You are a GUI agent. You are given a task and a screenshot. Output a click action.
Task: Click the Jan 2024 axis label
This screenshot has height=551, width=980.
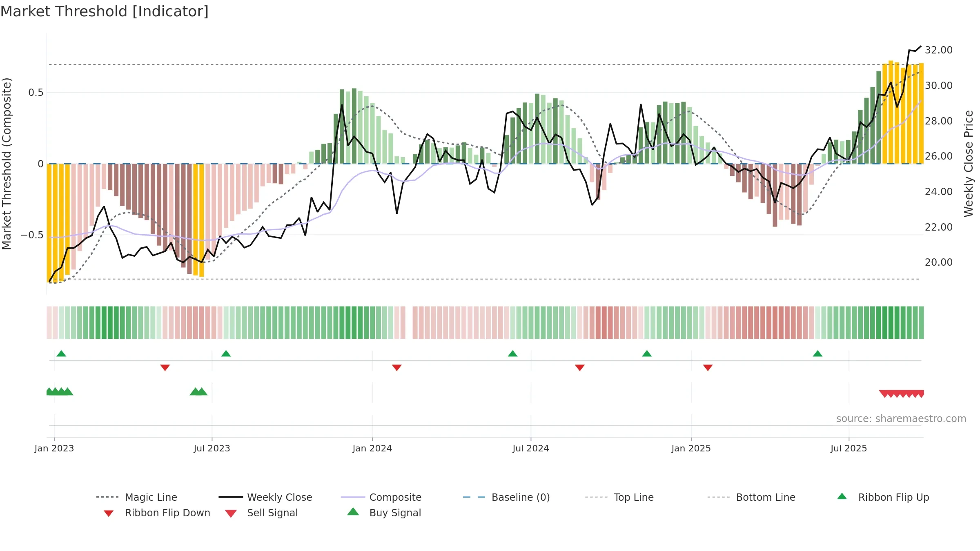(372, 448)
